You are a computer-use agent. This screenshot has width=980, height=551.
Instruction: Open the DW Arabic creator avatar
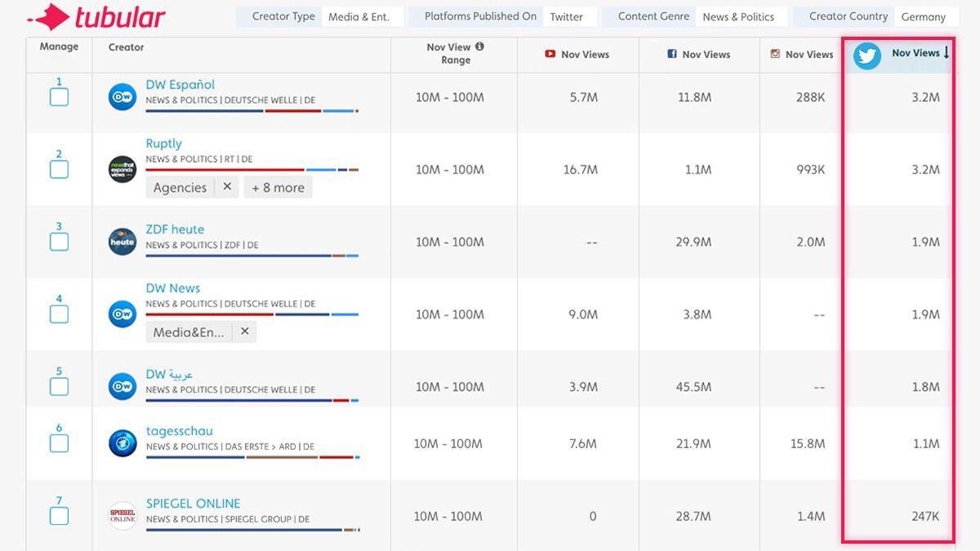pos(122,386)
